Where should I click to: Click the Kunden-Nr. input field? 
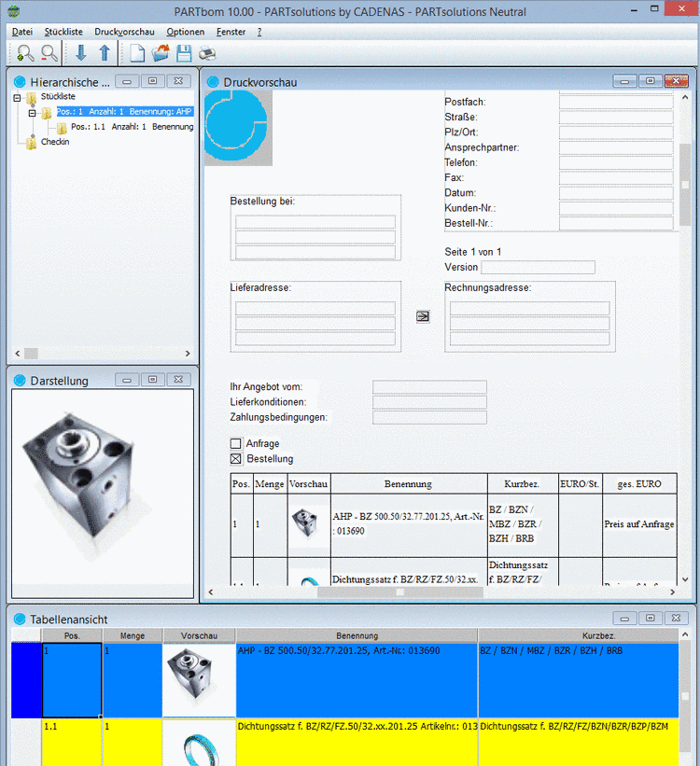pyautogui.click(x=616, y=208)
